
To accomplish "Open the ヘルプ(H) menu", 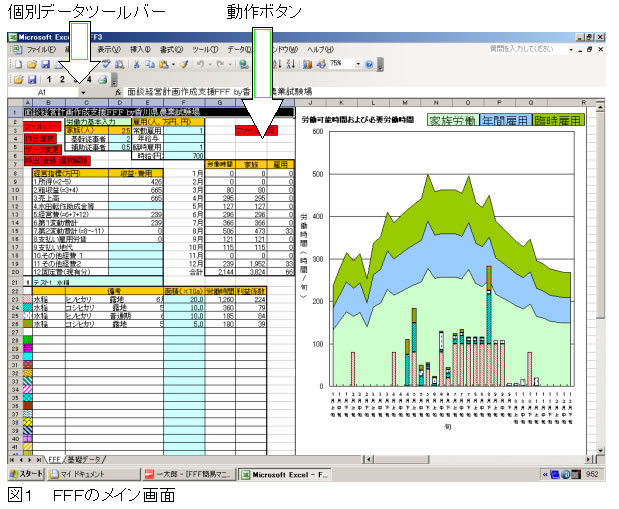I will pos(320,48).
